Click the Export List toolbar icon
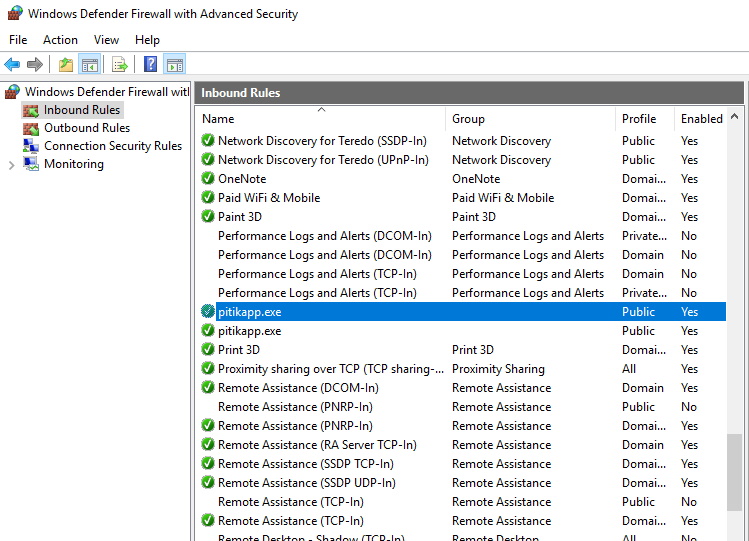The width and height of the screenshot is (749, 541). point(120,65)
